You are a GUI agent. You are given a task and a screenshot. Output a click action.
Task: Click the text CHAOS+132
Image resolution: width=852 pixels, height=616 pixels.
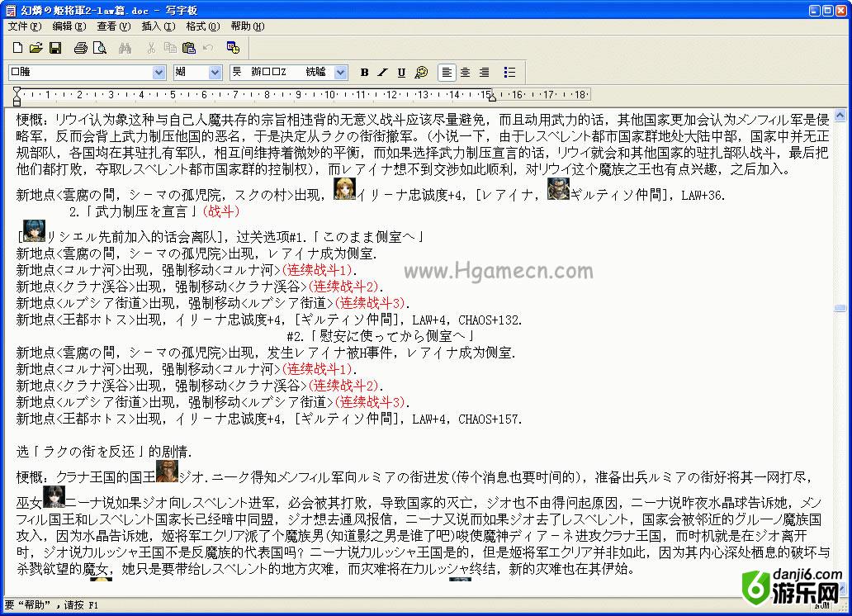pyautogui.click(x=490, y=320)
